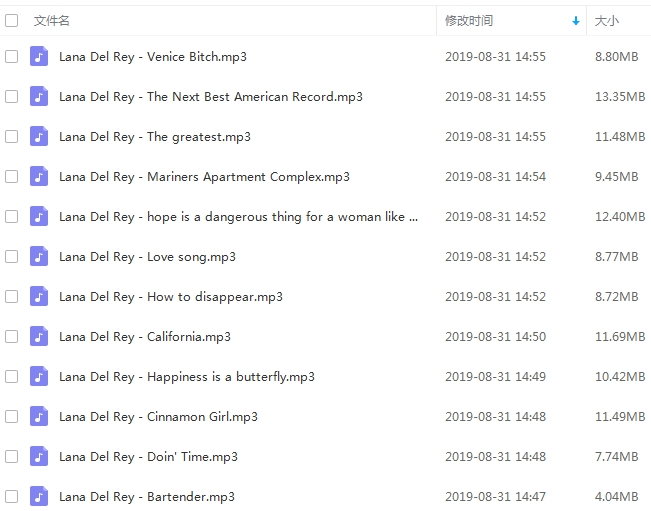Check the box for How to disappear.mp3

pos(11,297)
